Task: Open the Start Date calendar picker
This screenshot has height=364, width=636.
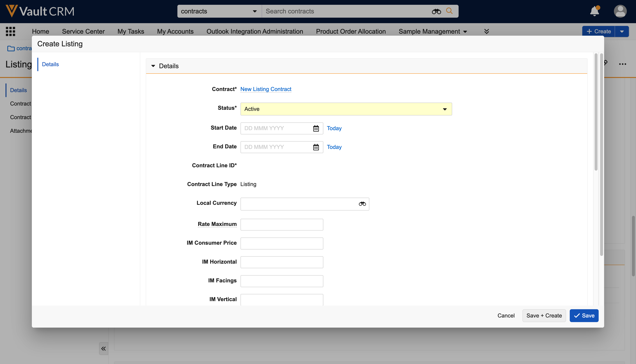Action: (x=316, y=128)
